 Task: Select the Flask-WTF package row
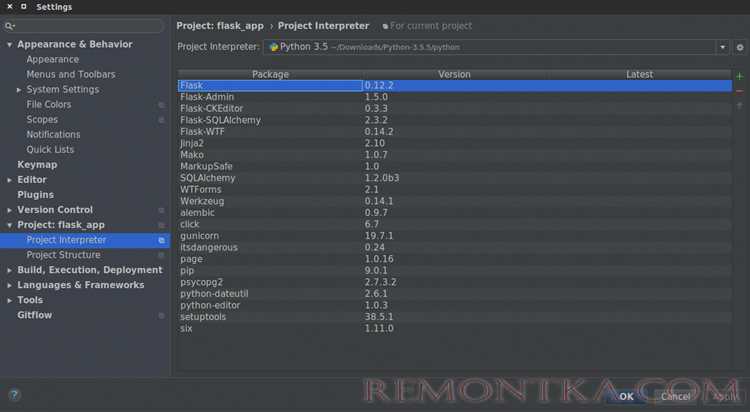(x=455, y=132)
